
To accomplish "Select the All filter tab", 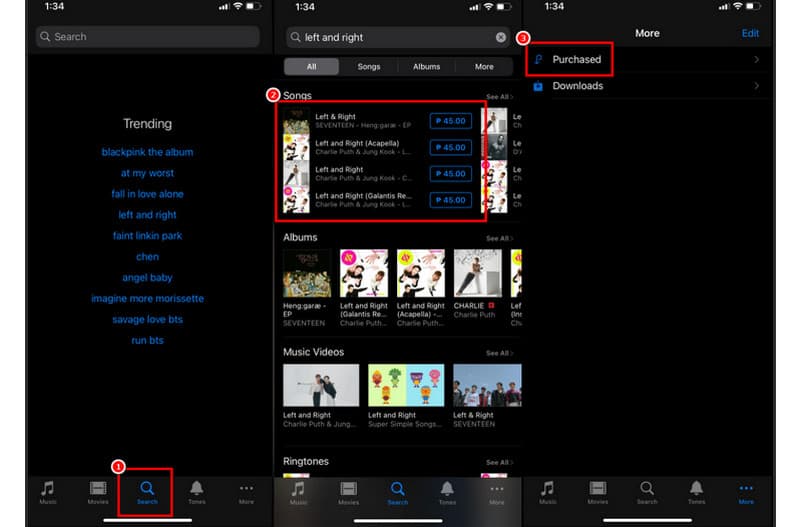I will pyautogui.click(x=311, y=66).
